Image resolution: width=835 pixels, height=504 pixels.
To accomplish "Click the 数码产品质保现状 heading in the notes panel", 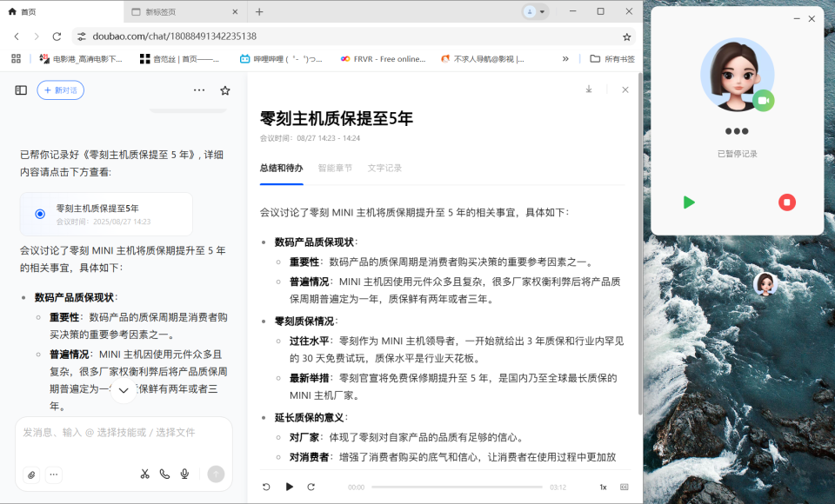I will click(314, 242).
